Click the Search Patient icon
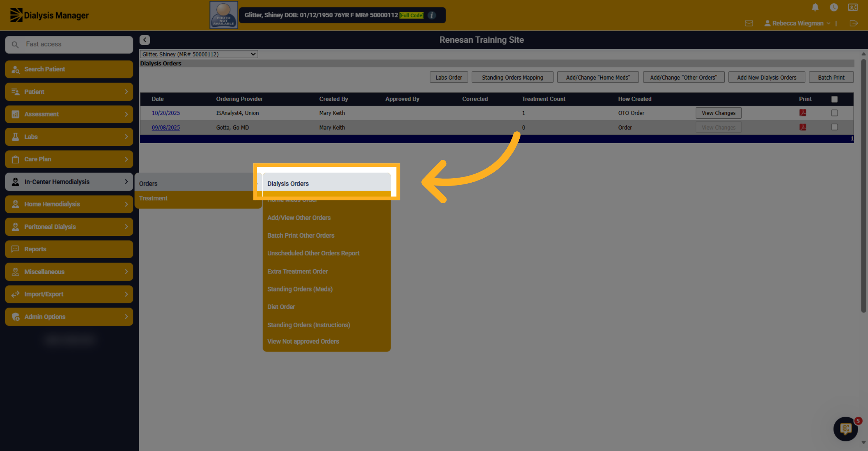 point(15,69)
